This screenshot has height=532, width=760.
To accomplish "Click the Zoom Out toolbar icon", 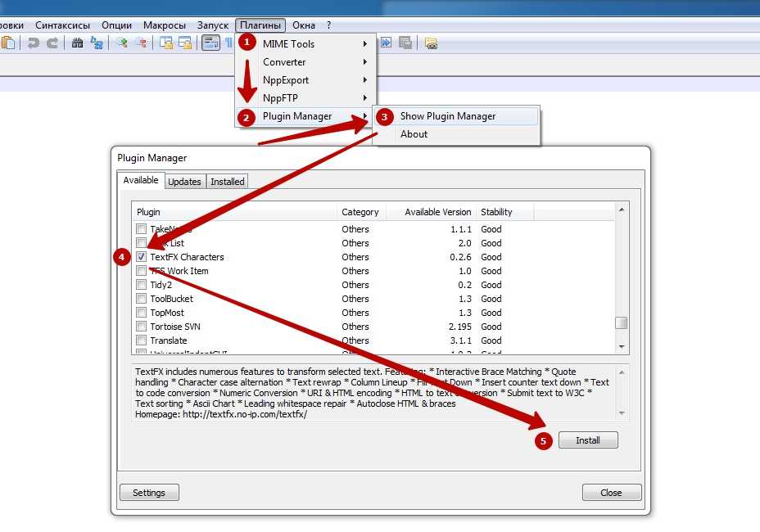I will tap(142, 43).
